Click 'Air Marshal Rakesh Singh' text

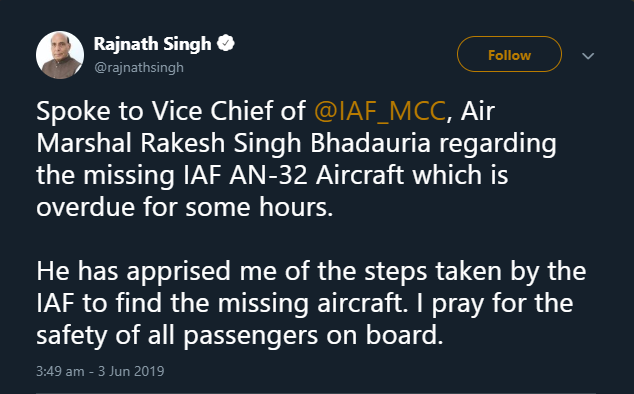266,127
